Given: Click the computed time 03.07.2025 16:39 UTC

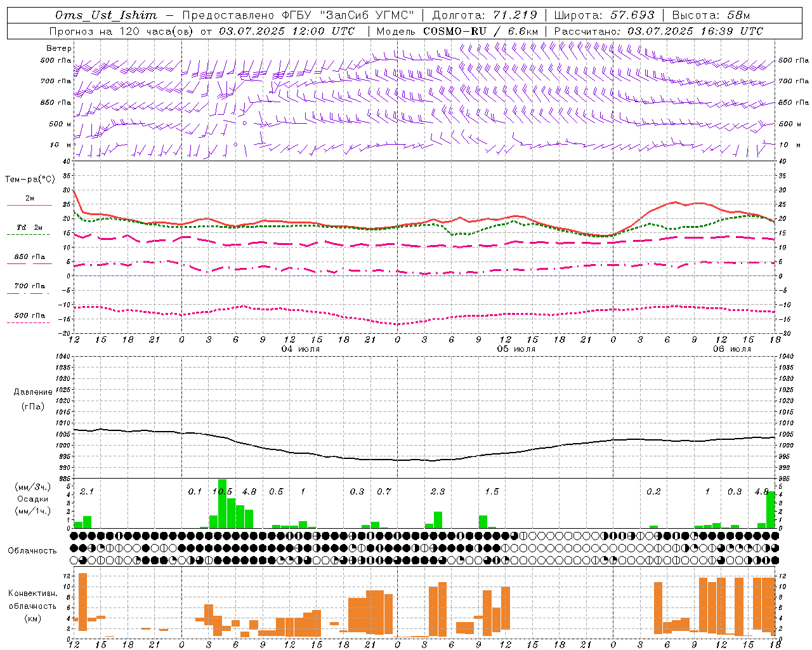Looking at the screenshot, I should tap(695, 31).
